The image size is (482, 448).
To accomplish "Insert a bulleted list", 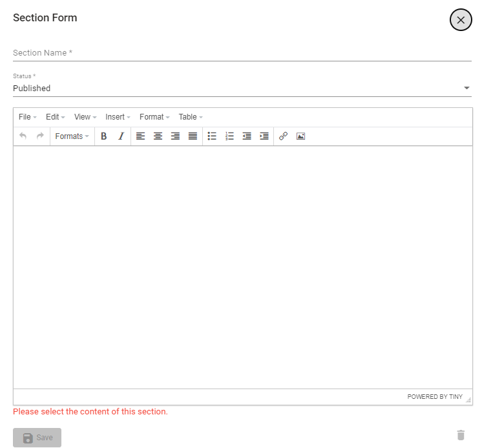I will tap(212, 136).
